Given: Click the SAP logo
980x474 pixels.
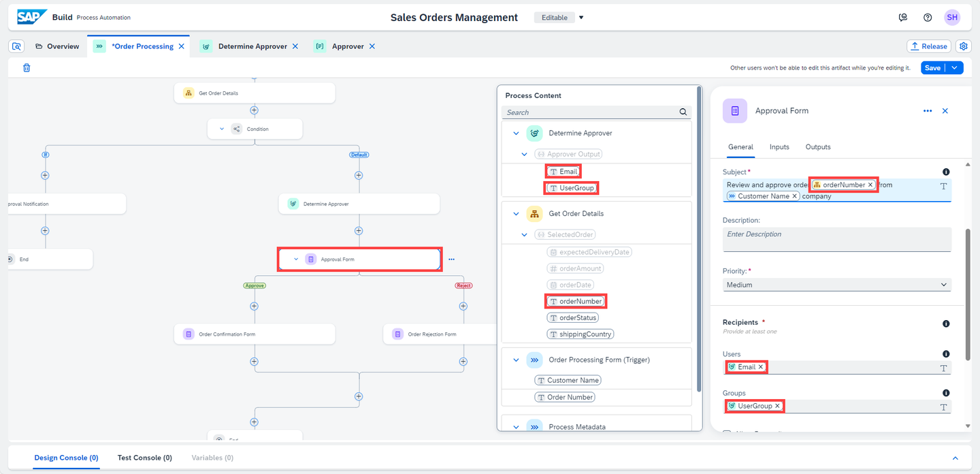Looking at the screenshot, I should pyautogui.click(x=32, y=17).
